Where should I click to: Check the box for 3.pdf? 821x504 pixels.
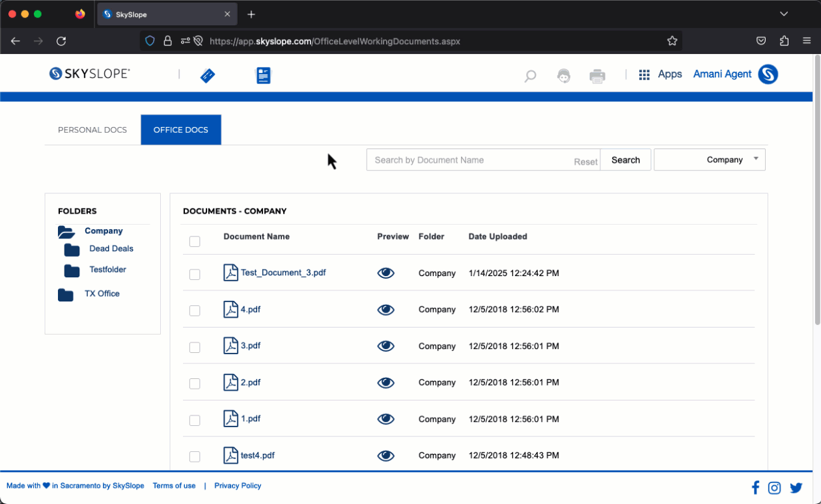coord(195,348)
